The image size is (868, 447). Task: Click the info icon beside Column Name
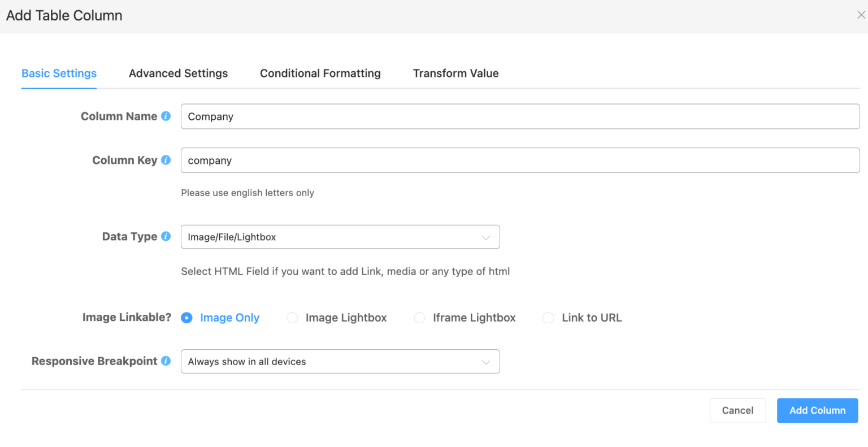(x=166, y=116)
